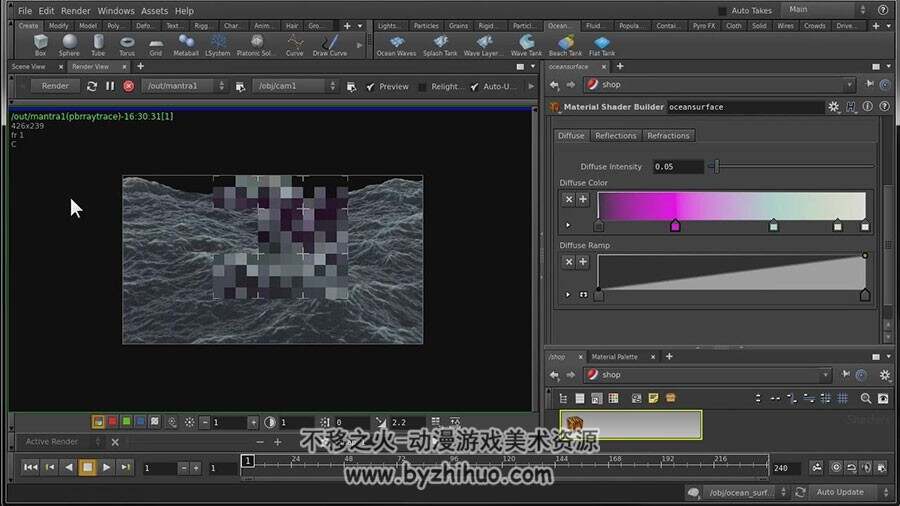
Task: Play the timeline forward
Action: pyautogui.click(x=106, y=468)
